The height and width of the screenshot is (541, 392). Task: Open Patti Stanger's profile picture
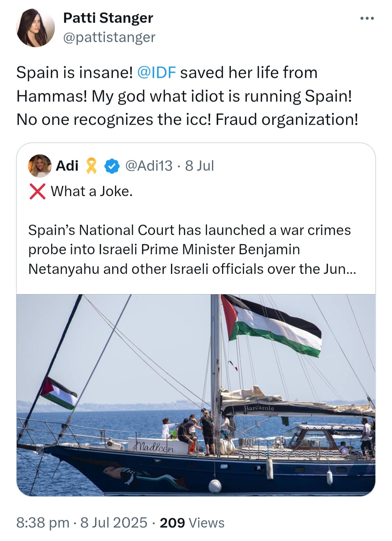click(x=35, y=28)
